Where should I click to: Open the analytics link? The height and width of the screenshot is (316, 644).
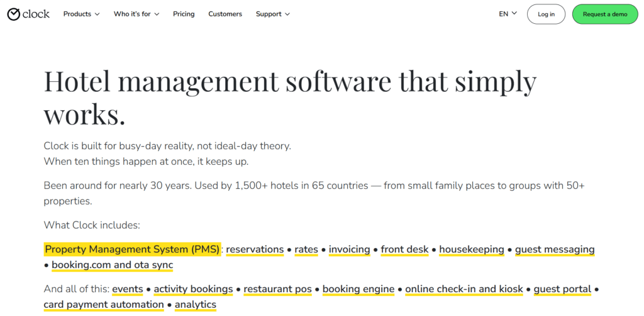coord(196,305)
